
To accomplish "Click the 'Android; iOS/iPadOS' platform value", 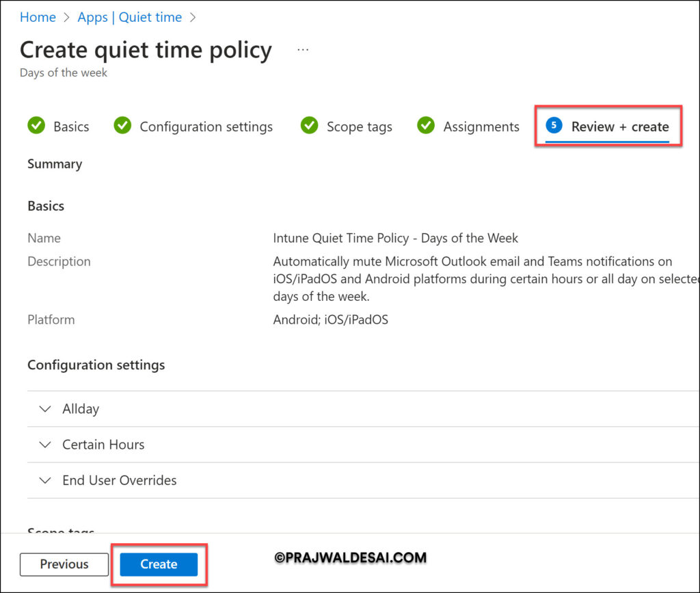I will [x=331, y=319].
